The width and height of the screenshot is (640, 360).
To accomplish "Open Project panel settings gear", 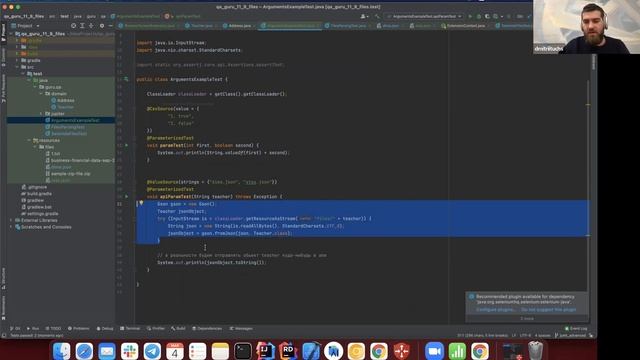I will click(x=102, y=26).
